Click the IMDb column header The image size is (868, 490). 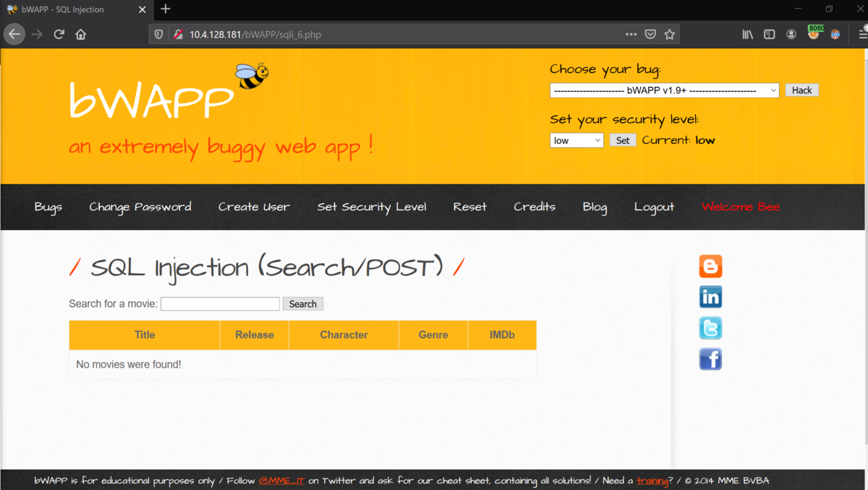pyautogui.click(x=502, y=335)
